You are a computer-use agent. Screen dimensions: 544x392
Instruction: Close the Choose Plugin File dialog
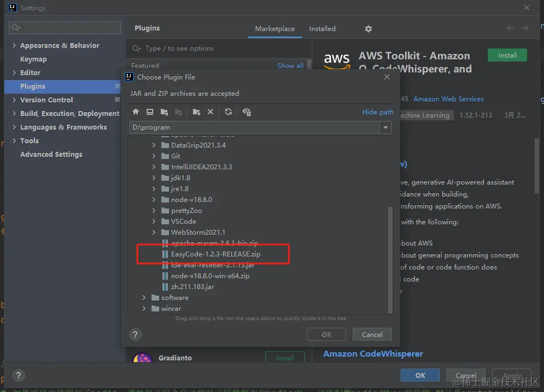[x=387, y=77]
